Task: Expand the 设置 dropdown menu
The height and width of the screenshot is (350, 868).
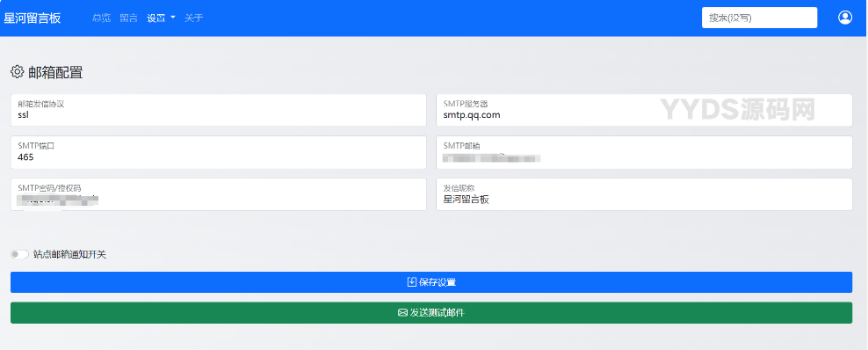Action: [161, 18]
